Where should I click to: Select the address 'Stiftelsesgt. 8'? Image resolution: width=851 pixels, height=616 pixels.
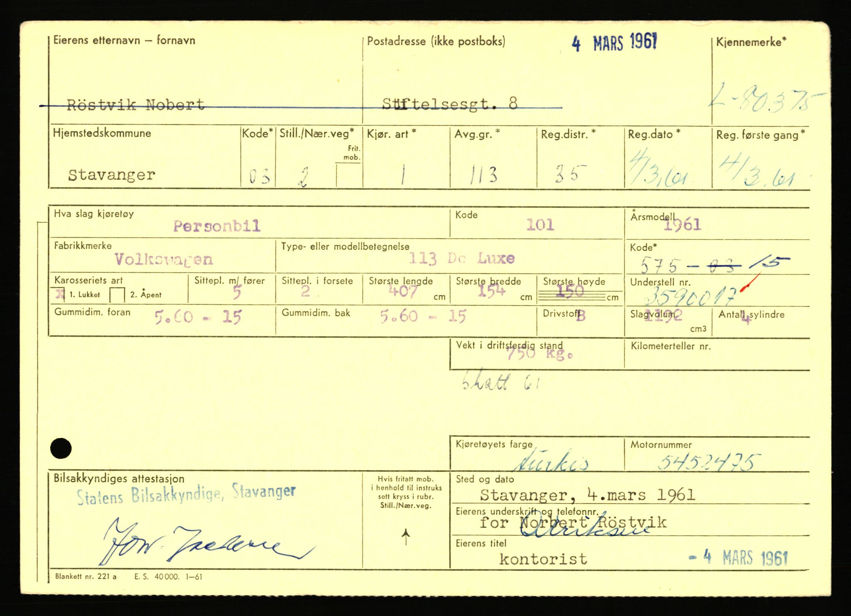pyautogui.click(x=450, y=104)
